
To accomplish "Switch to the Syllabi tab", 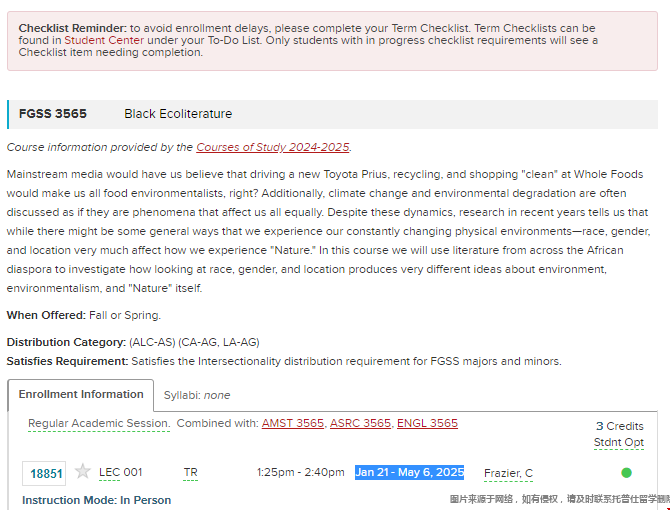I will point(197,395).
